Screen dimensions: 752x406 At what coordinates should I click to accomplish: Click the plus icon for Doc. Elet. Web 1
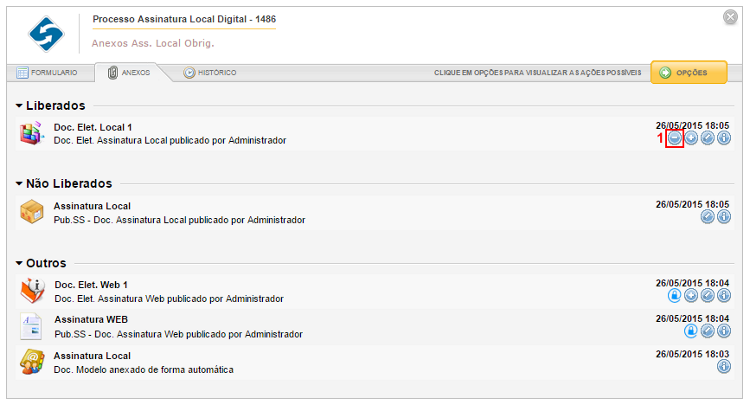691,296
